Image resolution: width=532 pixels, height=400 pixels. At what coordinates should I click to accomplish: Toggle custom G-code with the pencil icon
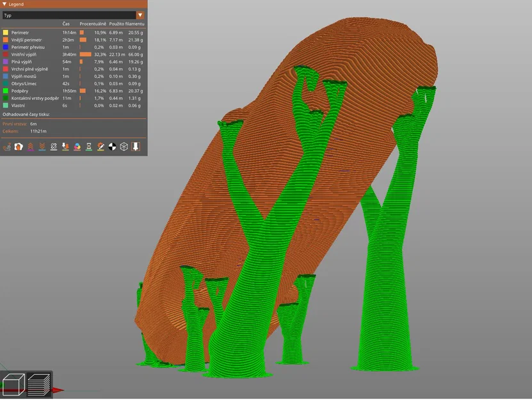(x=101, y=146)
